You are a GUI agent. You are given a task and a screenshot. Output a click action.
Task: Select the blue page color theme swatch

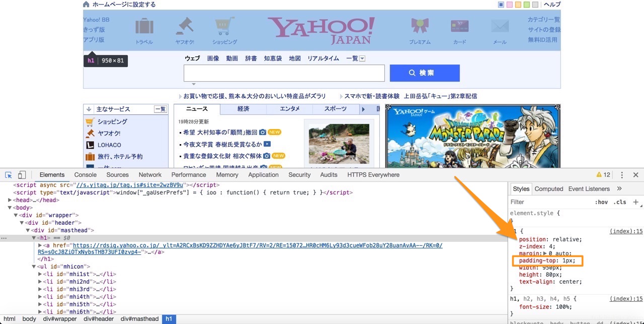point(501,5)
